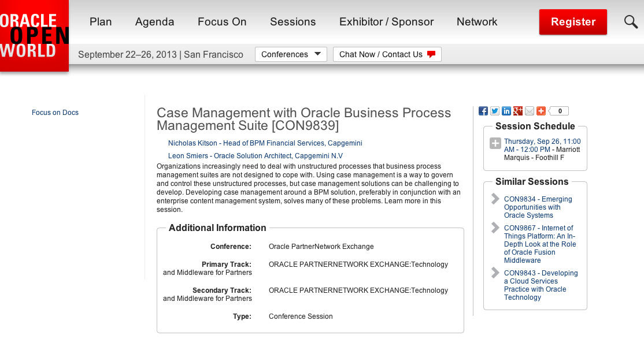This screenshot has width=644, height=339.
Task: Go to Exhibitor / Sponsor menu
Action: pos(386,22)
